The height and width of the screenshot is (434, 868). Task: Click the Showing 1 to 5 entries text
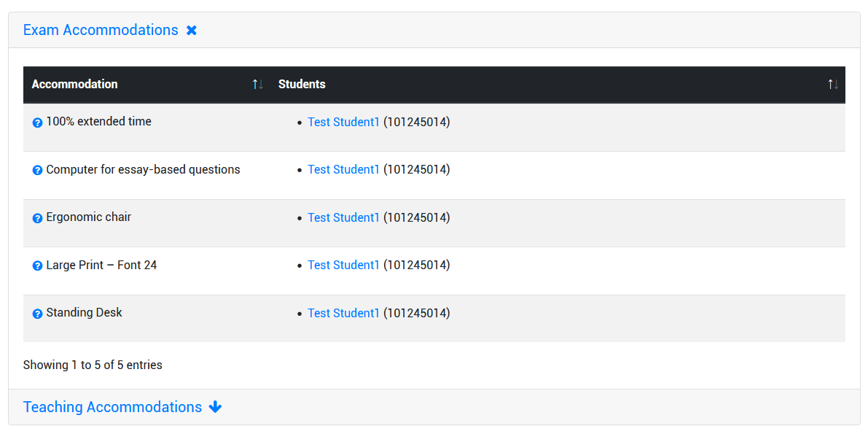point(93,365)
